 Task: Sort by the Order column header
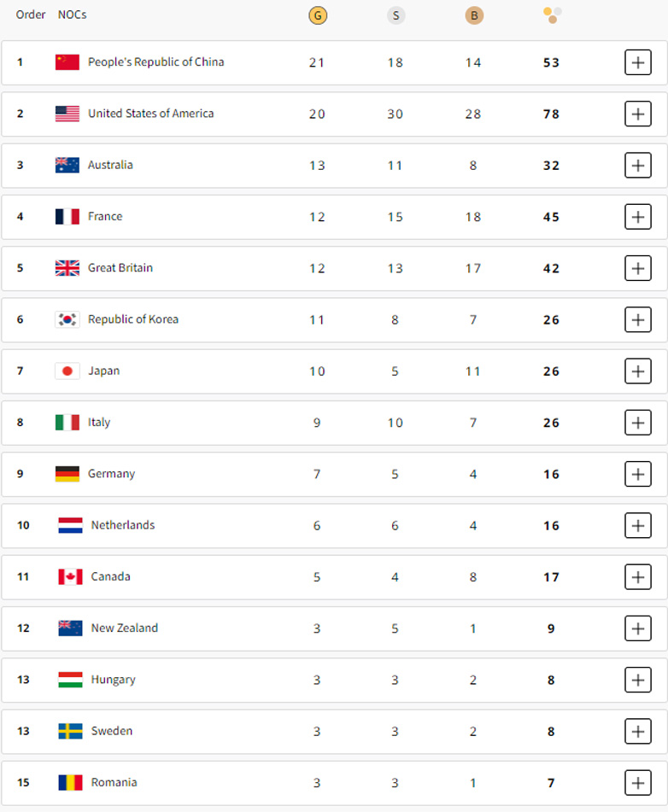point(31,15)
